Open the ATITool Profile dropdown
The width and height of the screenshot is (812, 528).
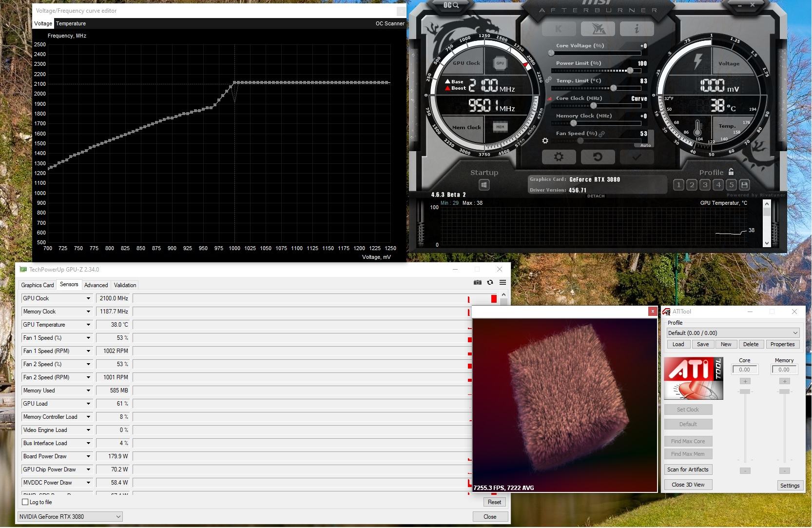click(x=733, y=333)
